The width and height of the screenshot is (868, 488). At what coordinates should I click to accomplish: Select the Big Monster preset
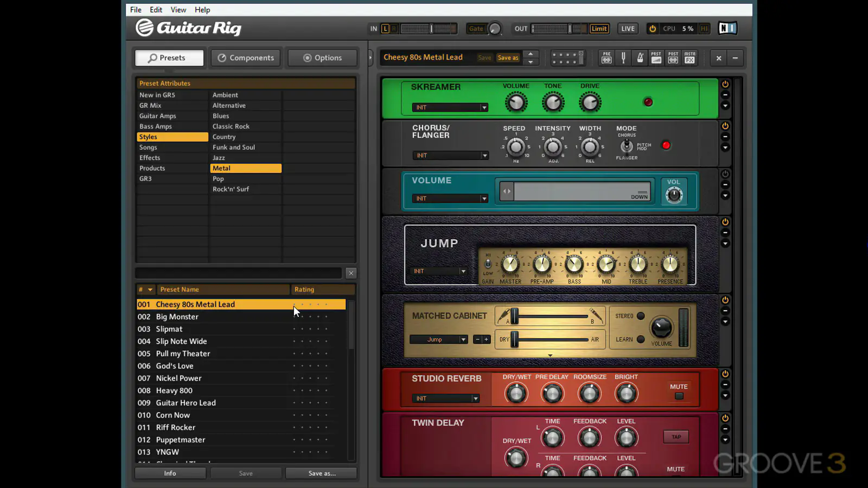(x=177, y=317)
